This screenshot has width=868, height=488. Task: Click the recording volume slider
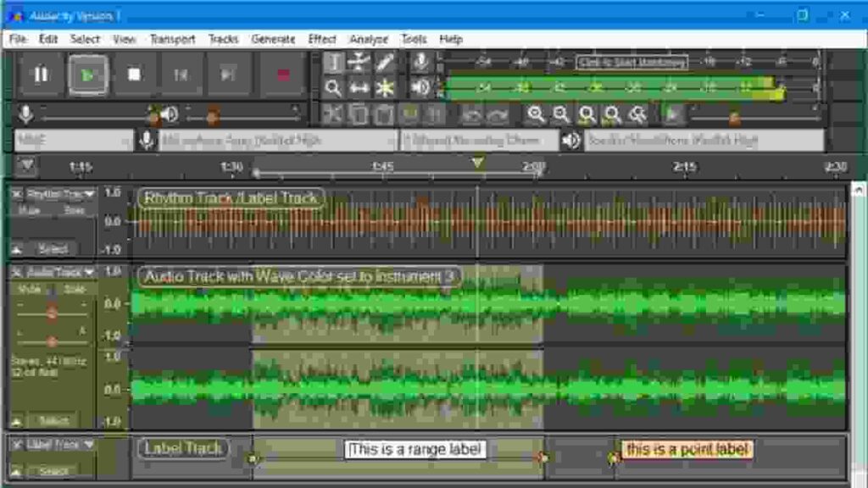[97, 115]
